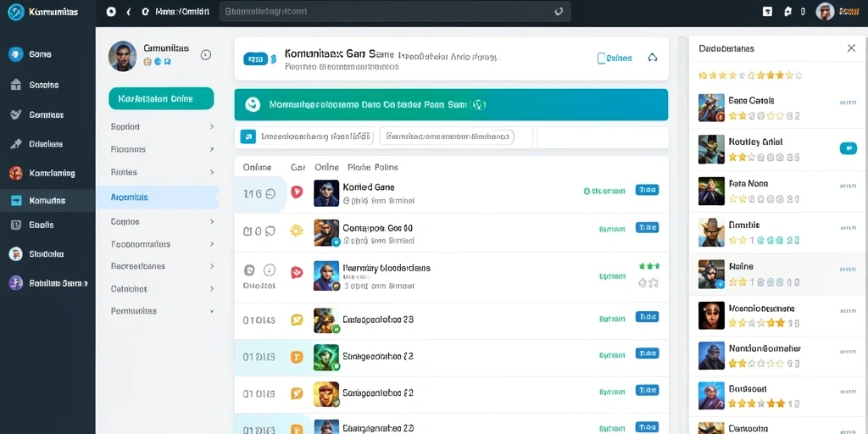The width and height of the screenshot is (868, 434).
Task: Click the icon at the search bar's right end
Action: coord(559,11)
